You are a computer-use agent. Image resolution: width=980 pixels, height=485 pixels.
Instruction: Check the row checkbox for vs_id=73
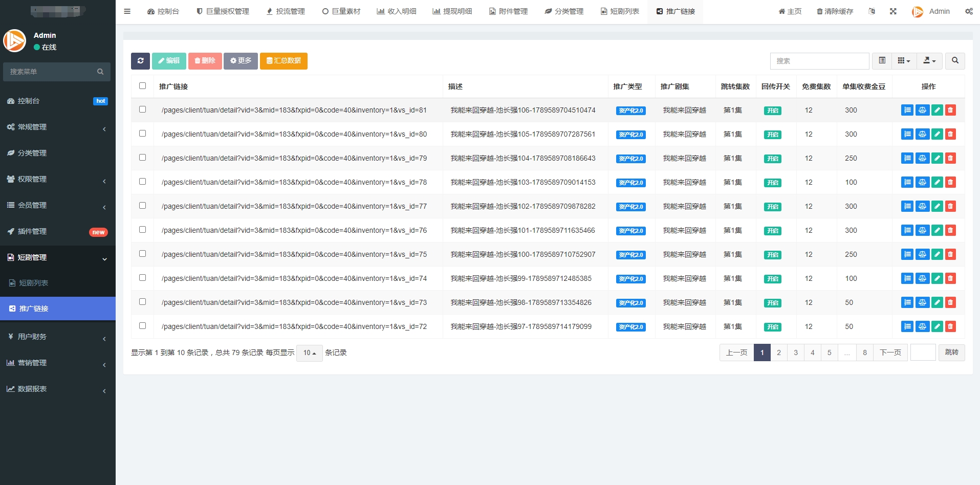coord(142,302)
